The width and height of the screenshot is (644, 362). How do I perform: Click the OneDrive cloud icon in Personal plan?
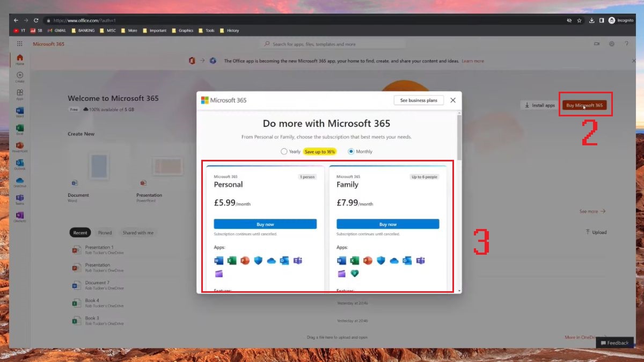(x=271, y=261)
